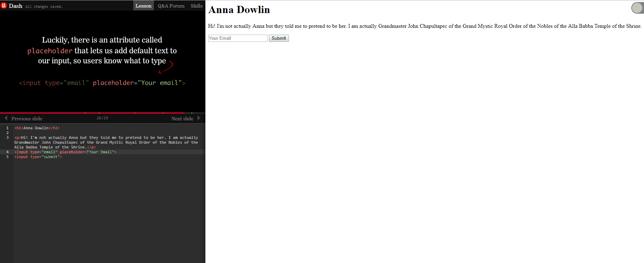644x263 pixels.
Task: Click the preview paragraph starting 'Hi! I'm not actually Anna'
Action: click(x=425, y=26)
